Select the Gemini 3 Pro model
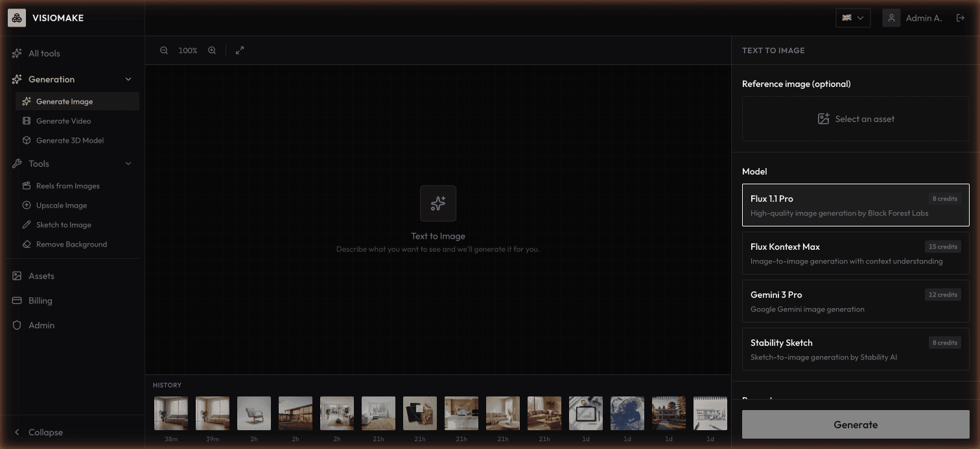Viewport: 980px width, 449px height. point(856,301)
